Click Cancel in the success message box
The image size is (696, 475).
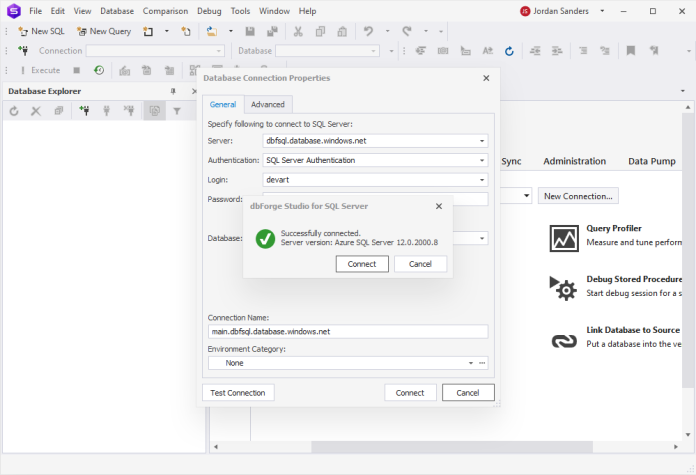tap(420, 264)
